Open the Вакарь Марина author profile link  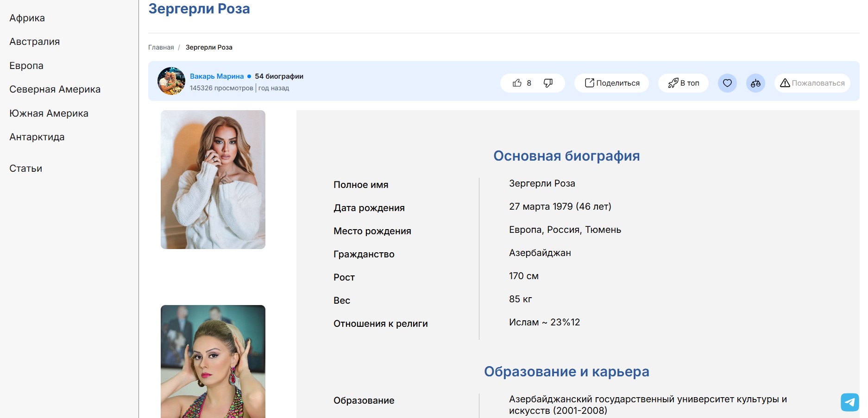click(x=217, y=76)
